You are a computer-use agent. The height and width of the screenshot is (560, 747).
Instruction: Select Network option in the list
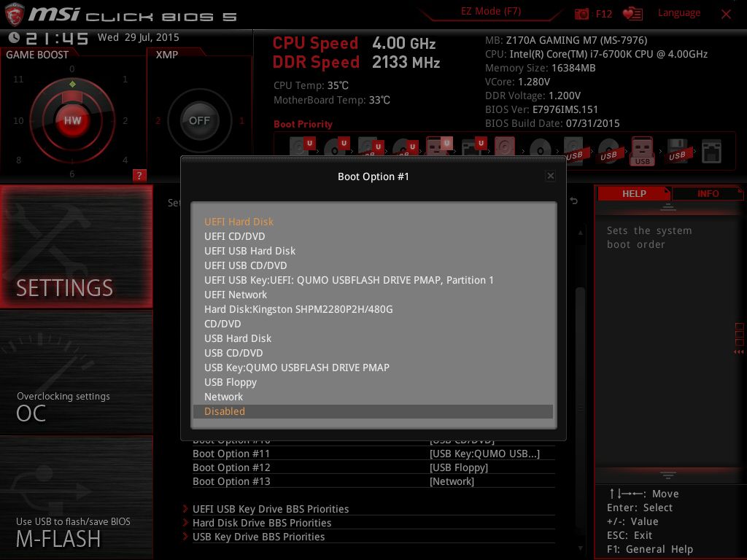pos(373,397)
